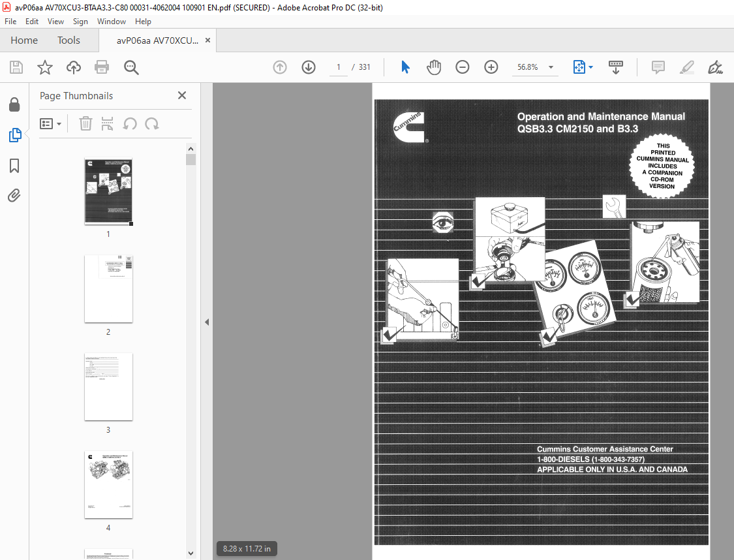Screen dimensions: 734x560
Task: Click the Save file icon
Action: click(16, 67)
